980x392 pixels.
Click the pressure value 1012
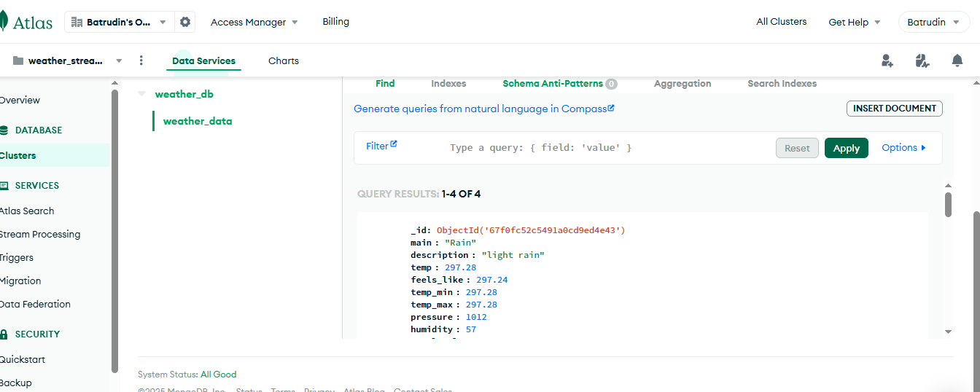(x=476, y=317)
